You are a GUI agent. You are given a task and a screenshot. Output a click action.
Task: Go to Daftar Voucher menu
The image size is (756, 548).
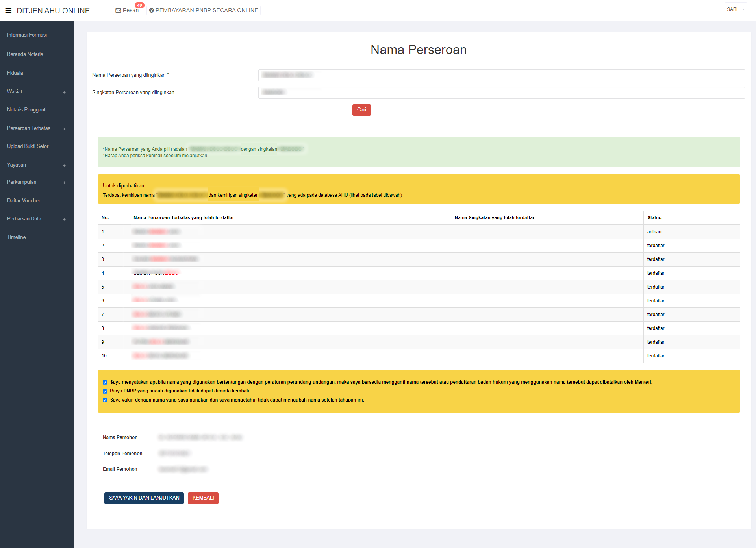click(x=24, y=201)
